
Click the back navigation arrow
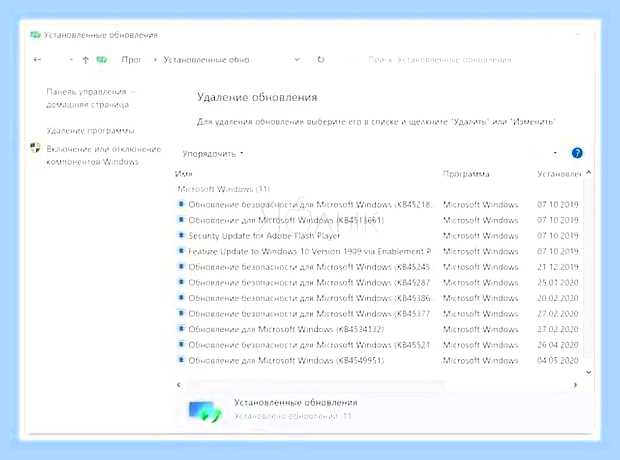pyautogui.click(x=37, y=60)
